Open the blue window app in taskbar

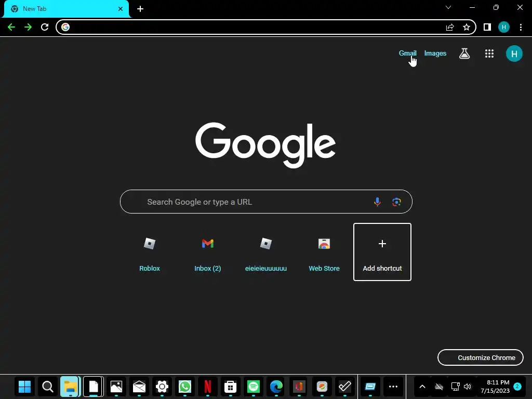(x=370, y=387)
